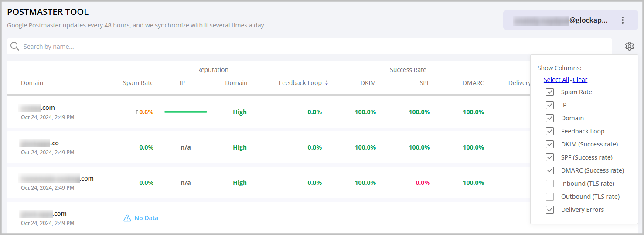
Task: Click the DMARC column header
Action: (x=473, y=83)
